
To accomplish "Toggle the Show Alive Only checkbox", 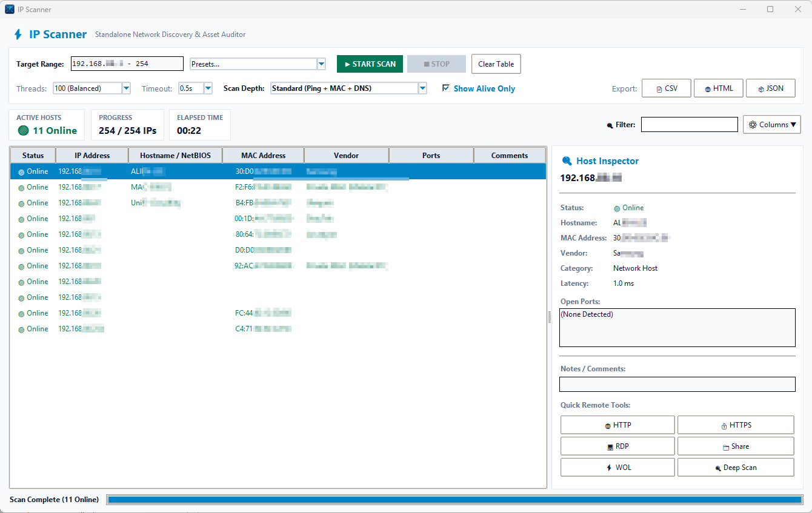I will (447, 88).
